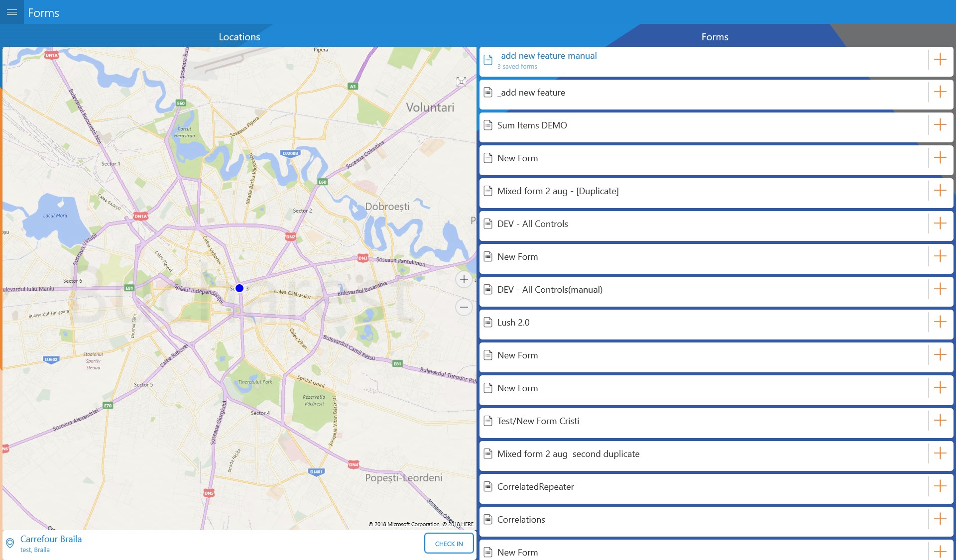Select the Forms tab header
This screenshot has height=560, width=956.
[715, 37]
